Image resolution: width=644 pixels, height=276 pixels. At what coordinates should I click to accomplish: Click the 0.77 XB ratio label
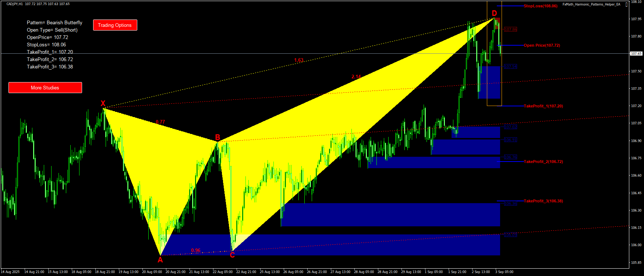160,122
